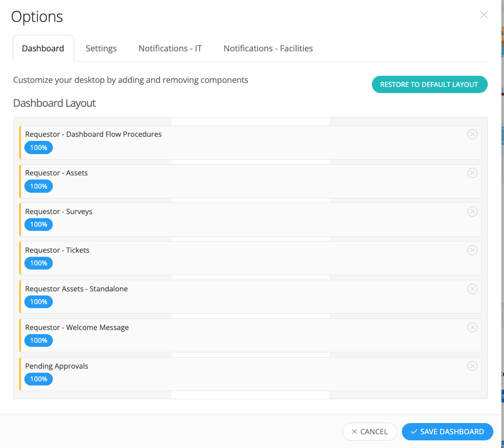Click the Save Dashboard button
Screen dimensions: 504x448
(447, 432)
